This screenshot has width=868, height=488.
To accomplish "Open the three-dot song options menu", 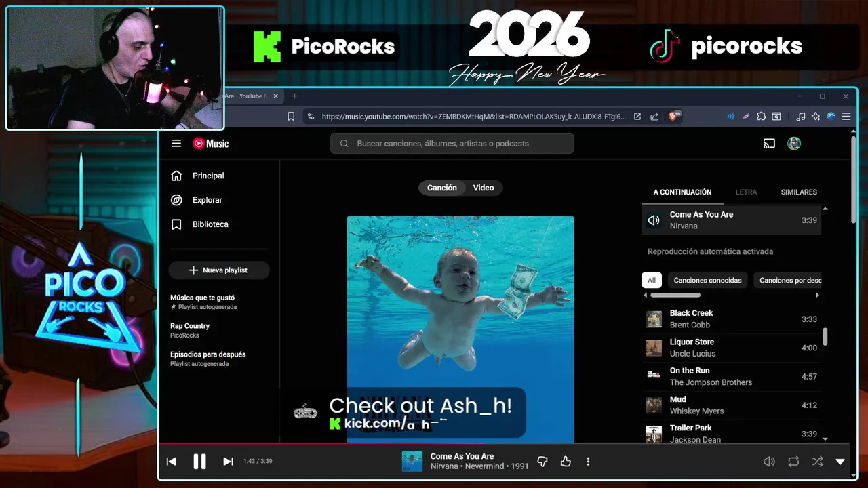I will click(x=588, y=462).
